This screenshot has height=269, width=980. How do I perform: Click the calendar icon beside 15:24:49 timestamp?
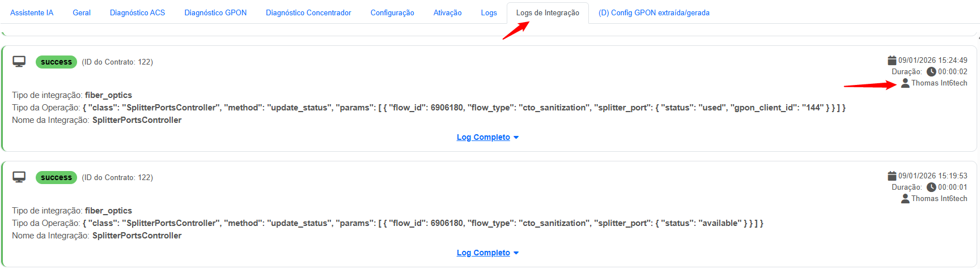pyautogui.click(x=892, y=60)
